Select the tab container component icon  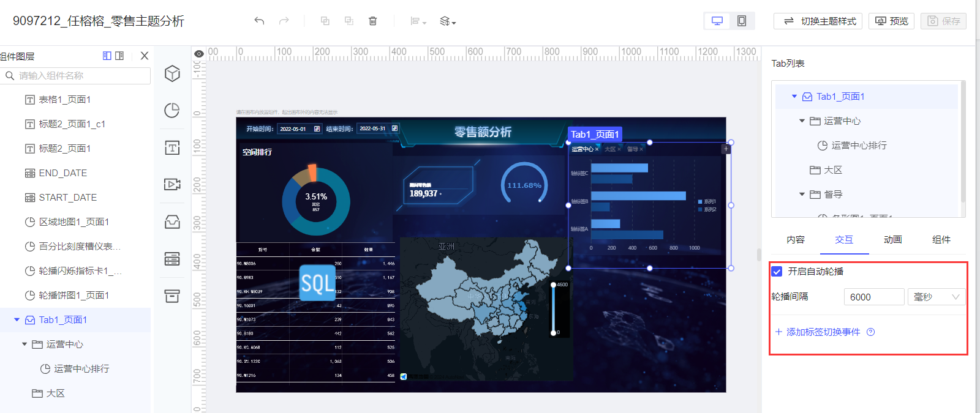(172, 221)
